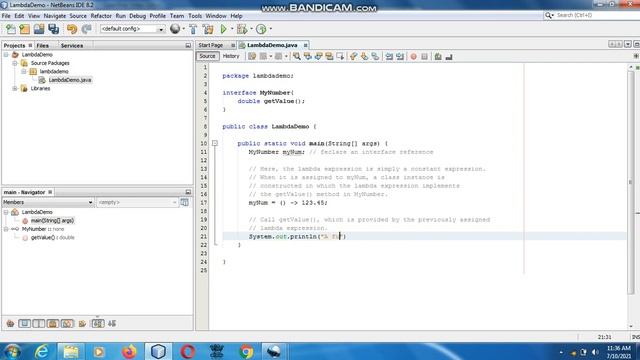This screenshot has height=360, width=640.
Task: Click the Find Selection magnifier icon in editor toolbar
Action: tap(297, 56)
